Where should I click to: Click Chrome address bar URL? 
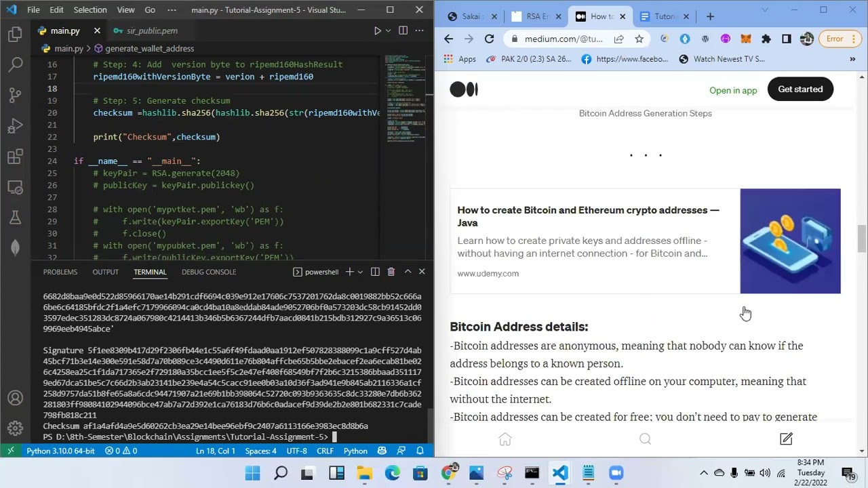coord(563,39)
